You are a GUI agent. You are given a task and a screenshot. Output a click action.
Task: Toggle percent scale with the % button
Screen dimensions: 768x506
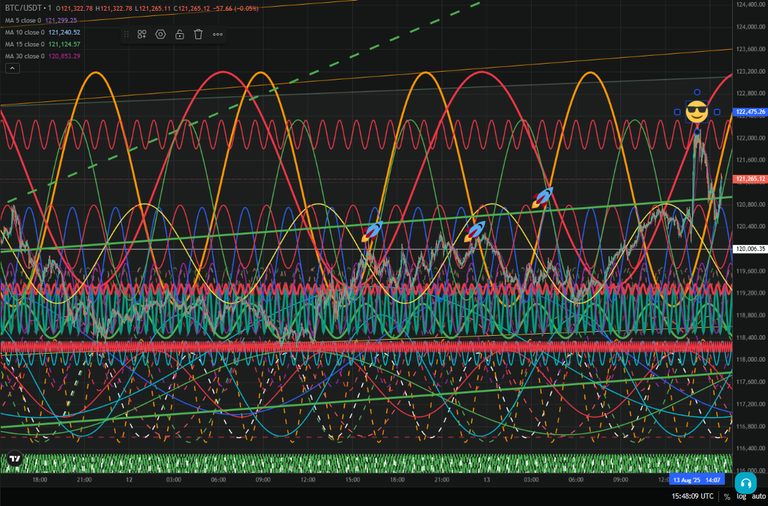click(x=727, y=497)
